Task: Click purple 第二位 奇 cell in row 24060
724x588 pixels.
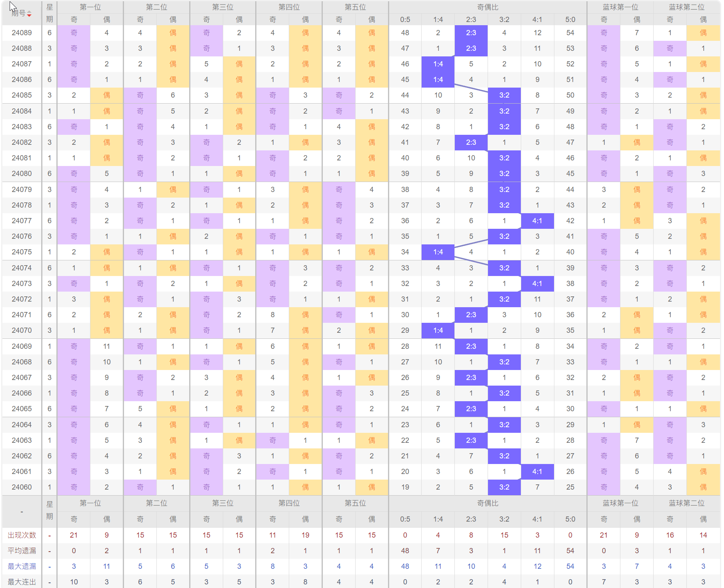Action: point(140,487)
